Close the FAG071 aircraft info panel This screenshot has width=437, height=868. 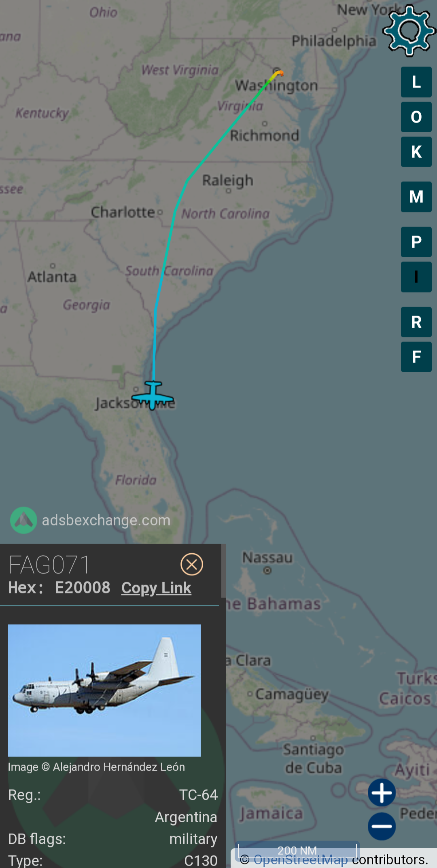192,564
